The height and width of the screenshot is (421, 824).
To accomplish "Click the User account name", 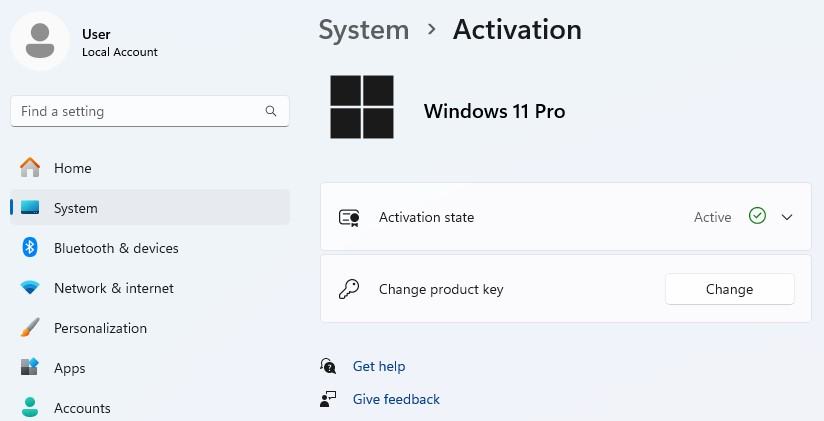I will click(96, 34).
